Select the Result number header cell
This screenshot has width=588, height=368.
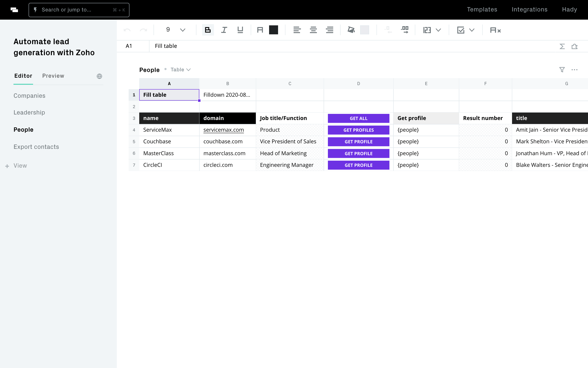(x=485, y=118)
